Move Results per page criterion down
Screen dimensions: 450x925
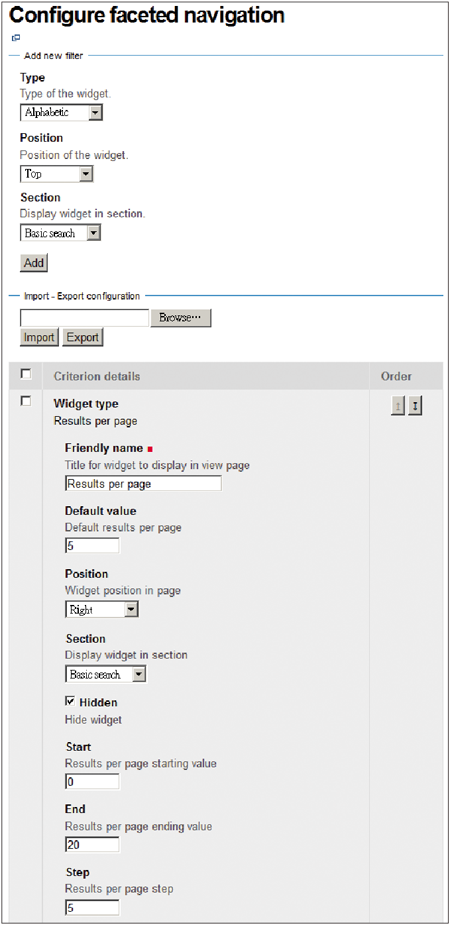click(x=415, y=407)
